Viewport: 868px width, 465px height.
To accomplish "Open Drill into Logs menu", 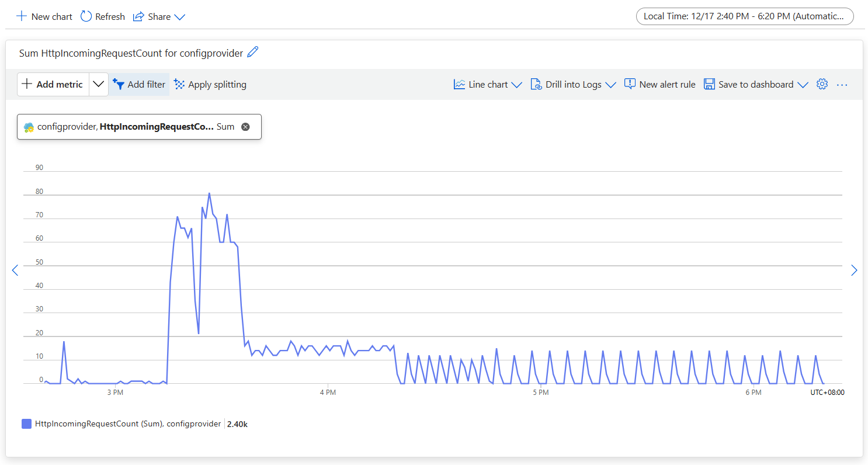I will (573, 84).
